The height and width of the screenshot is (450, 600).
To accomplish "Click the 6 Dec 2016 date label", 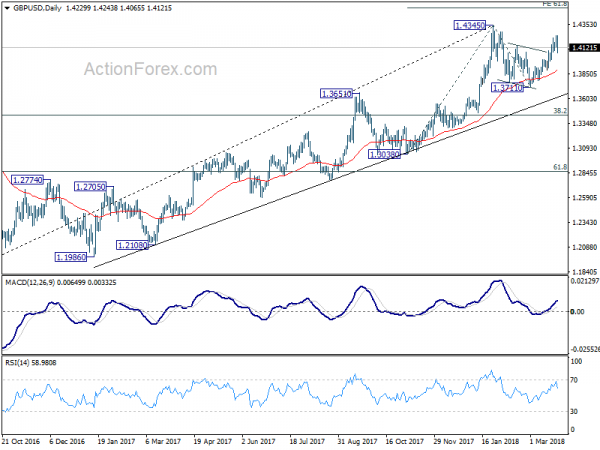I will tap(67, 441).
